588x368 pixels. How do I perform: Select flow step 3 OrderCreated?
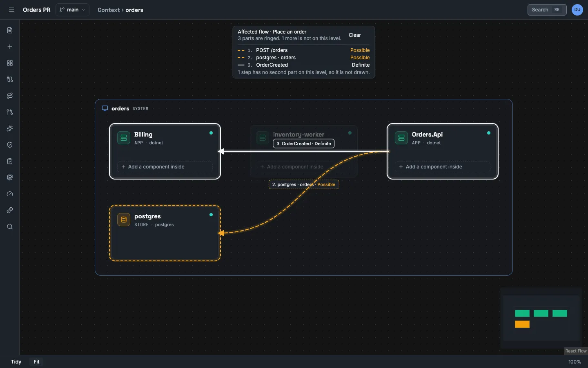tap(303, 65)
